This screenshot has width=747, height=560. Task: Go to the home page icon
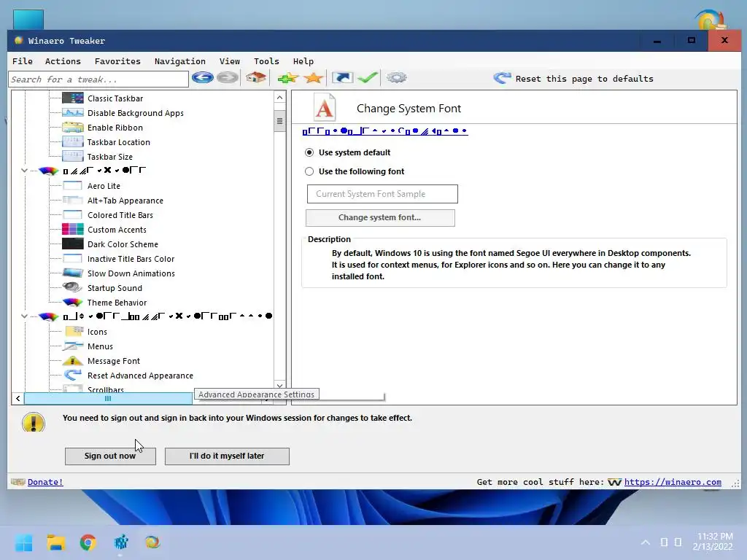[256, 77]
